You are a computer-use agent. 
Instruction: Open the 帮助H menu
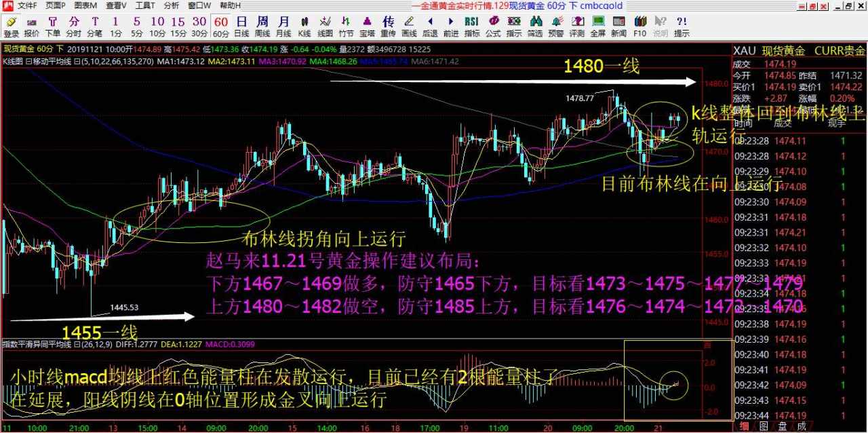[229, 5]
